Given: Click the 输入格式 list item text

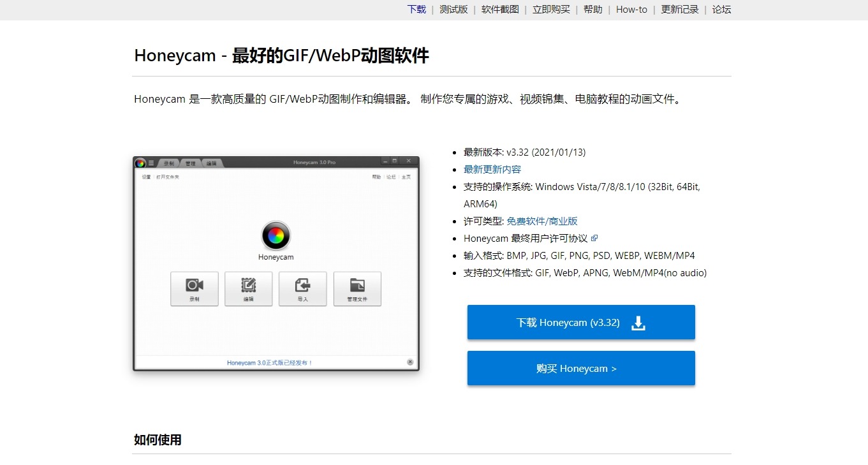Looking at the screenshot, I should tap(579, 255).
